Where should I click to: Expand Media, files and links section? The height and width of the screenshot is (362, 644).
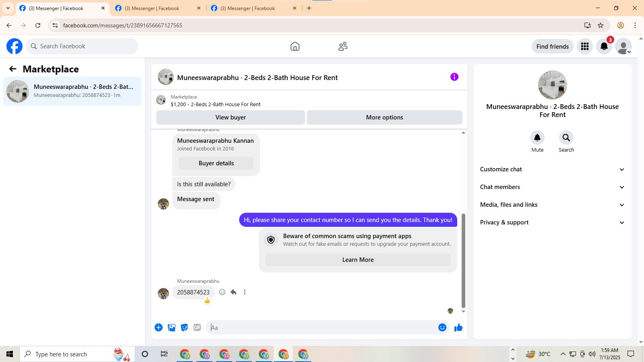tap(552, 205)
